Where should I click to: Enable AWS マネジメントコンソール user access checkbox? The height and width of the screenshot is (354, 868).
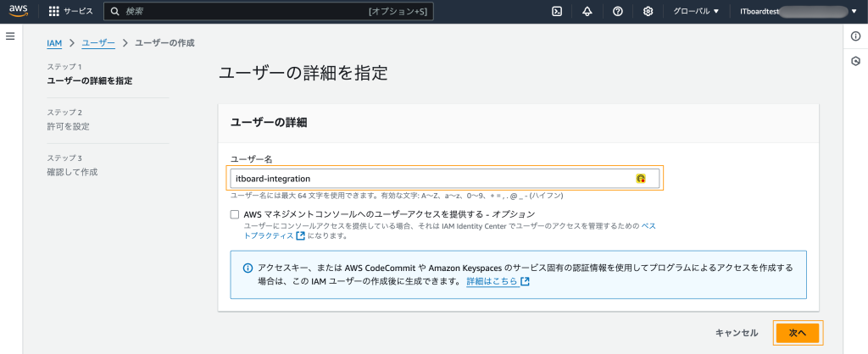(x=235, y=214)
